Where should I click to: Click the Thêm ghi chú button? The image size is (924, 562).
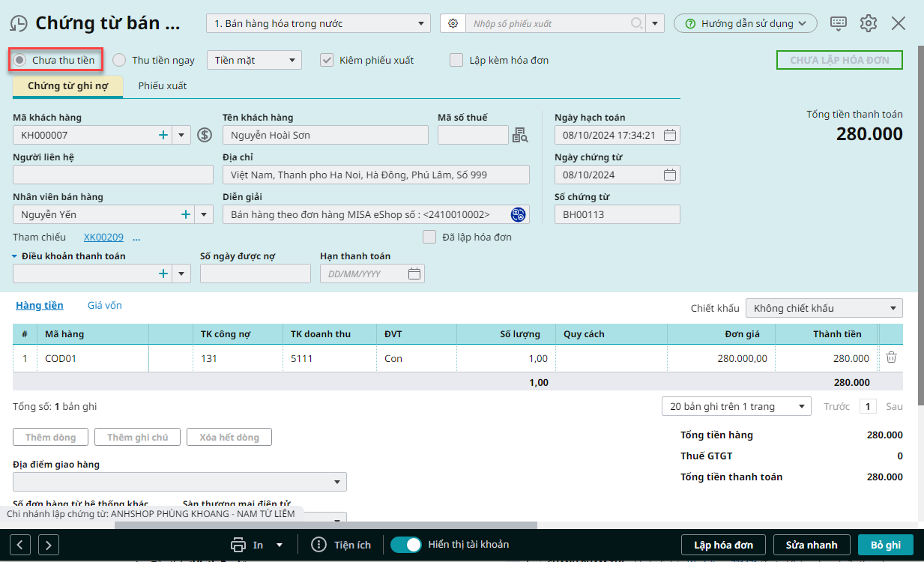click(x=138, y=437)
